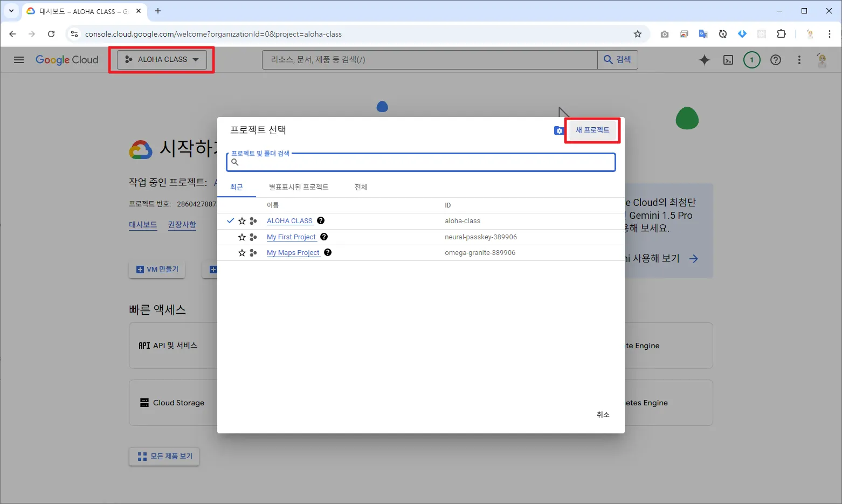Click help icon beside ALOHA CLASS
Viewport: 842px width, 504px height.
coord(321,220)
